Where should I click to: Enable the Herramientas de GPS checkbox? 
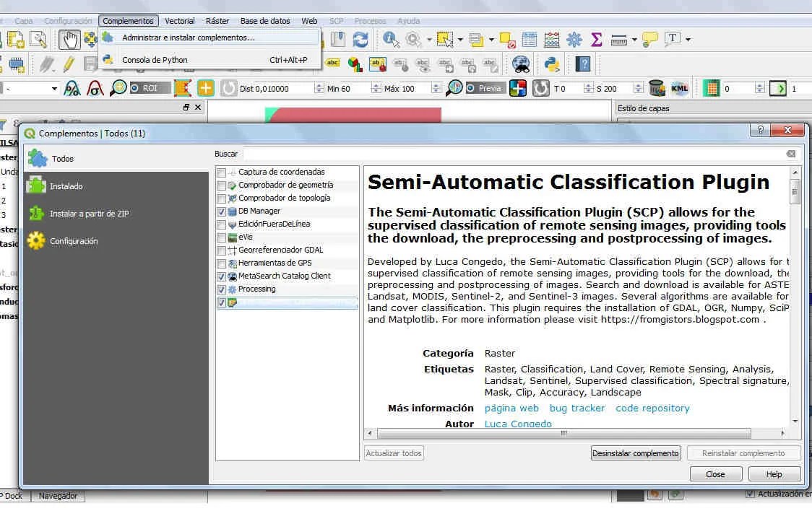click(x=222, y=263)
